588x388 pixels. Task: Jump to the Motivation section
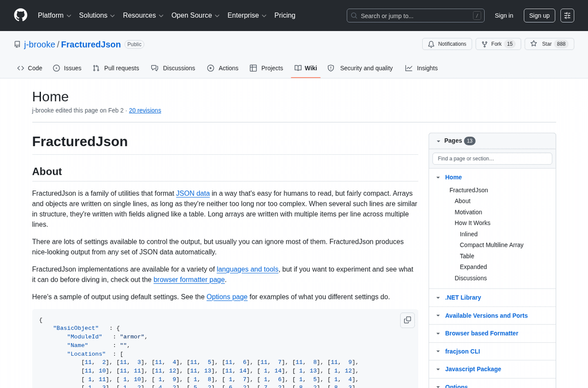468,212
